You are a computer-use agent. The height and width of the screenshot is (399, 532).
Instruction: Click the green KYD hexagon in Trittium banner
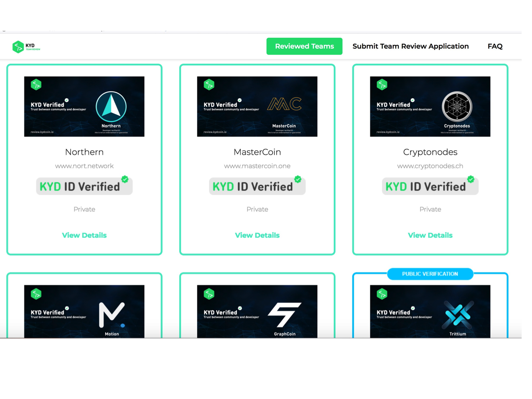382,294
